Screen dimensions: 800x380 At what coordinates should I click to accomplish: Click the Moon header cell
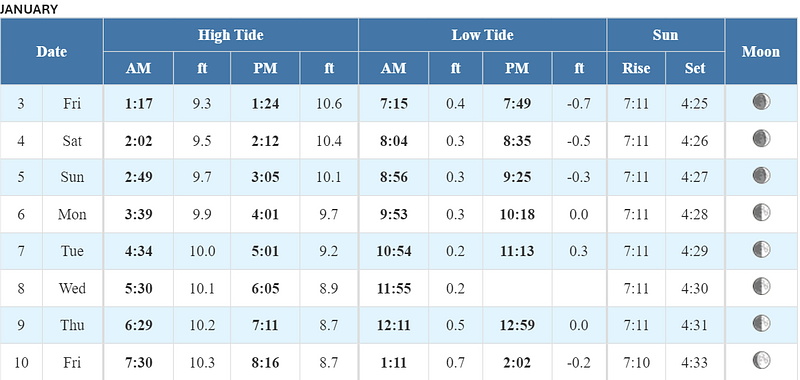tap(761, 52)
